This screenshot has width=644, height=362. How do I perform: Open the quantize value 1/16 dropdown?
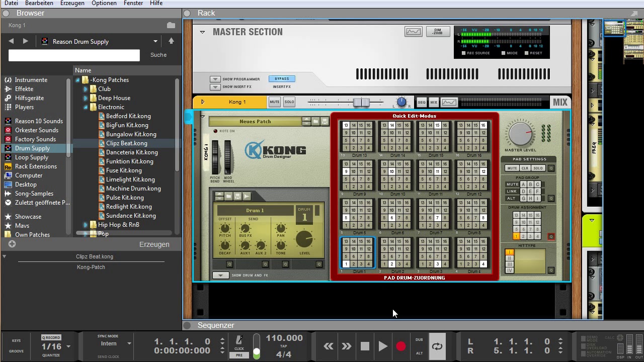click(68, 346)
